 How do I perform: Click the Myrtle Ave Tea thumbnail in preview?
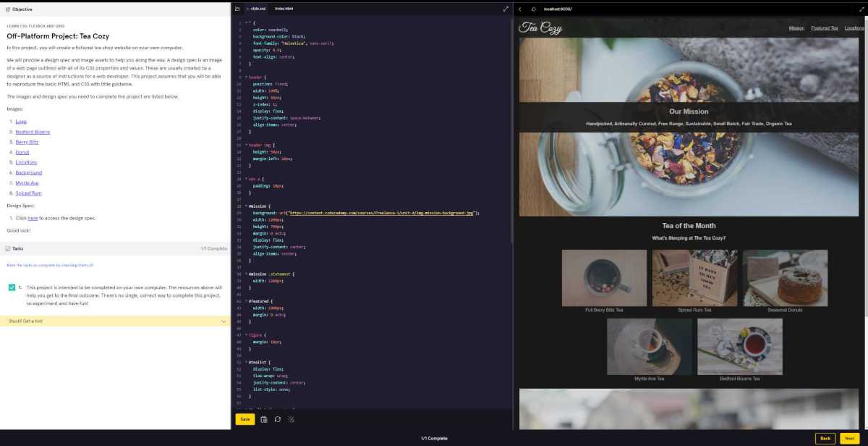tap(649, 346)
